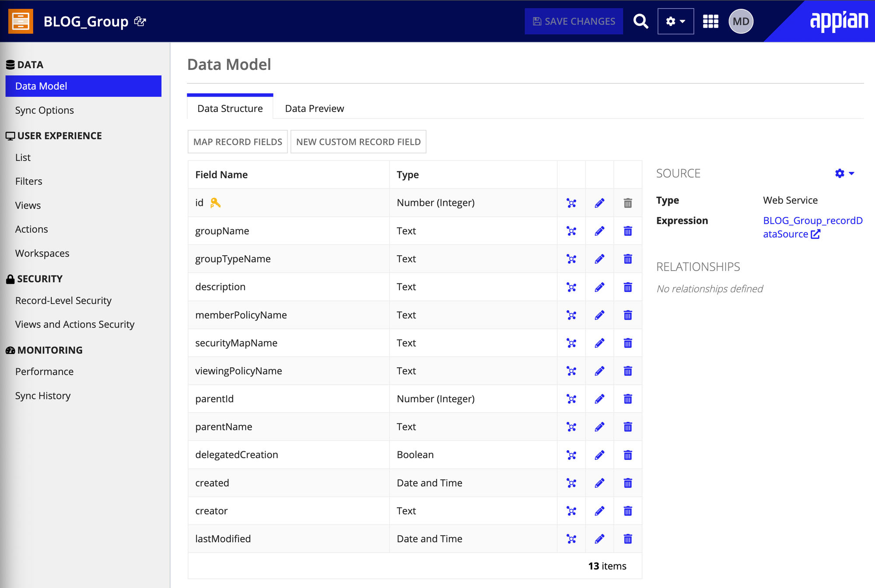Open the BLOG_Group_recordDataSource expression link
The height and width of the screenshot is (588, 875).
point(812,221)
